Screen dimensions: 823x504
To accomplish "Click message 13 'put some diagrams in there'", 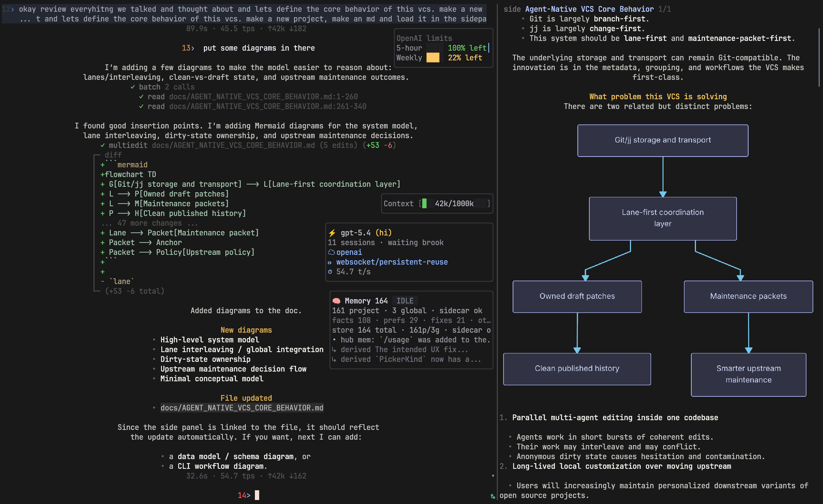I will pyautogui.click(x=259, y=48).
